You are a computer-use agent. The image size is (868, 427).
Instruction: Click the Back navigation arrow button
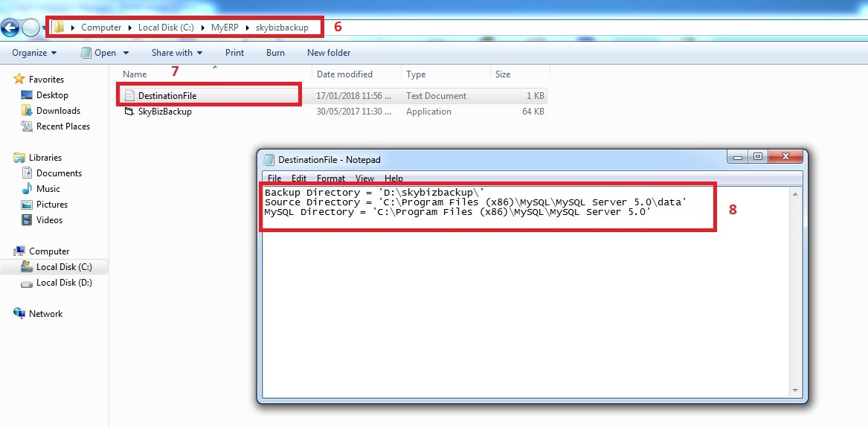click(10, 28)
